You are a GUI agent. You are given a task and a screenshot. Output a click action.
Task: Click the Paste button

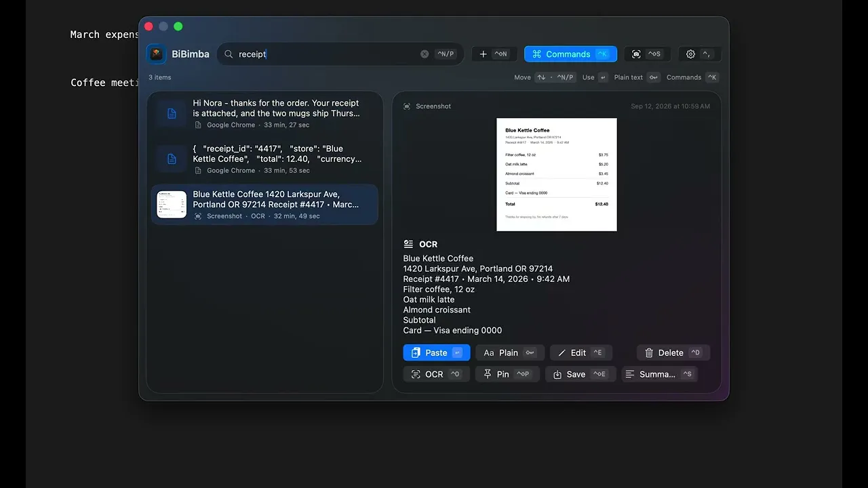tap(436, 352)
